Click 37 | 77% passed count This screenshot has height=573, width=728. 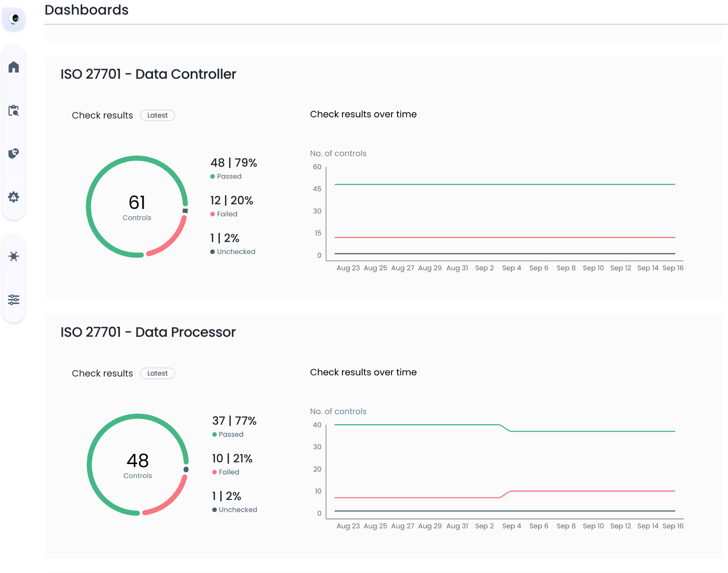(234, 421)
